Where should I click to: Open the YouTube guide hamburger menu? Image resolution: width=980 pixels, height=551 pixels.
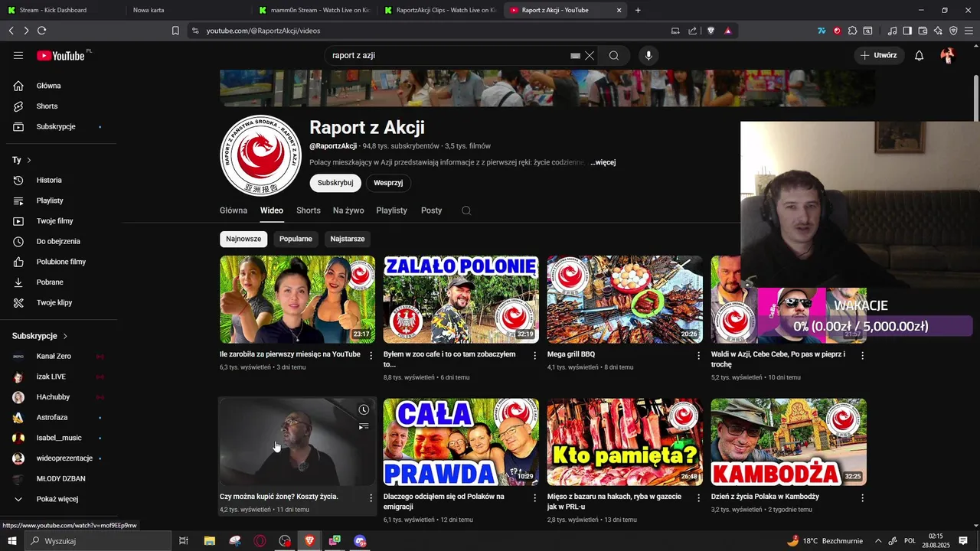(18, 56)
